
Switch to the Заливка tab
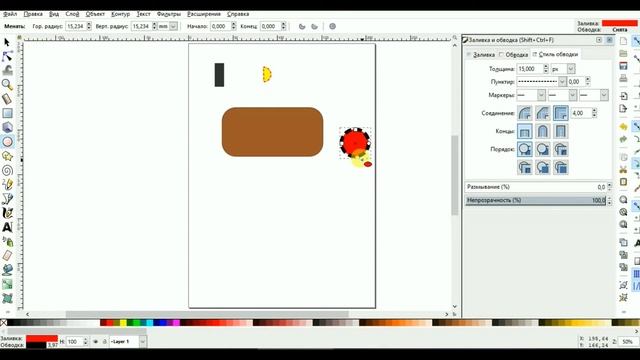click(x=481, y=54)
